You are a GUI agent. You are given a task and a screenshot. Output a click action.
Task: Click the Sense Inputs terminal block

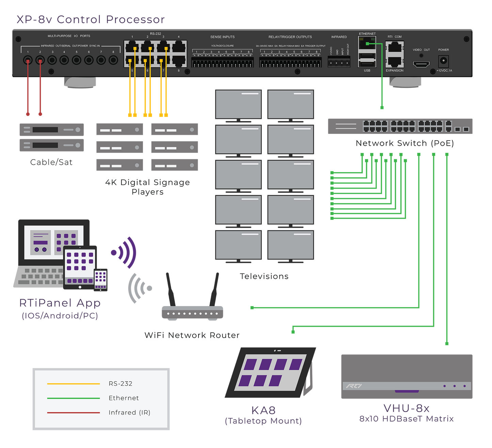coord(222,62)
